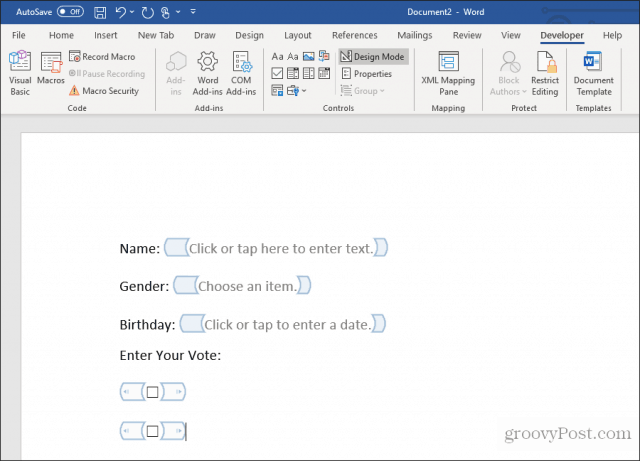Check the first vote checkbox
Viewport: 640px width, 461px height.
(x=153, y=392)
